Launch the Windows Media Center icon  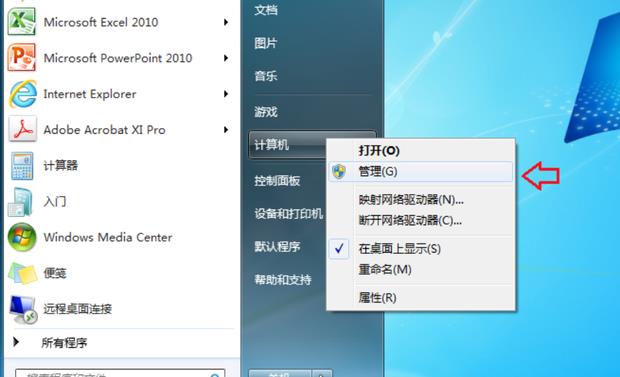coord(22,237)
